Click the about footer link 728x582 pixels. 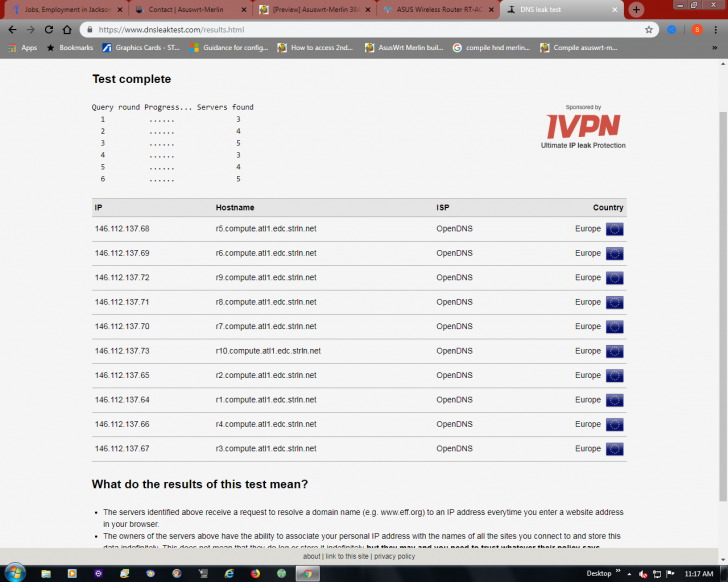[312, 556]
